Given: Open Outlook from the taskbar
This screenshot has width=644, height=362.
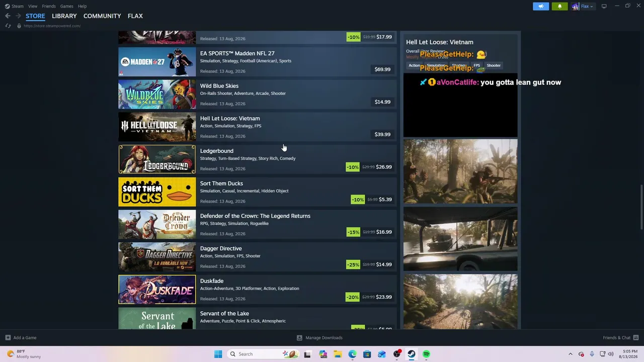Looking at the screenshot, I should 382,354.
